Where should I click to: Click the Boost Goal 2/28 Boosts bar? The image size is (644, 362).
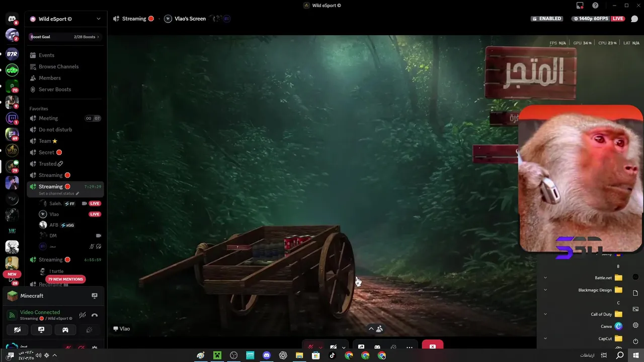[x=65, y=37]
